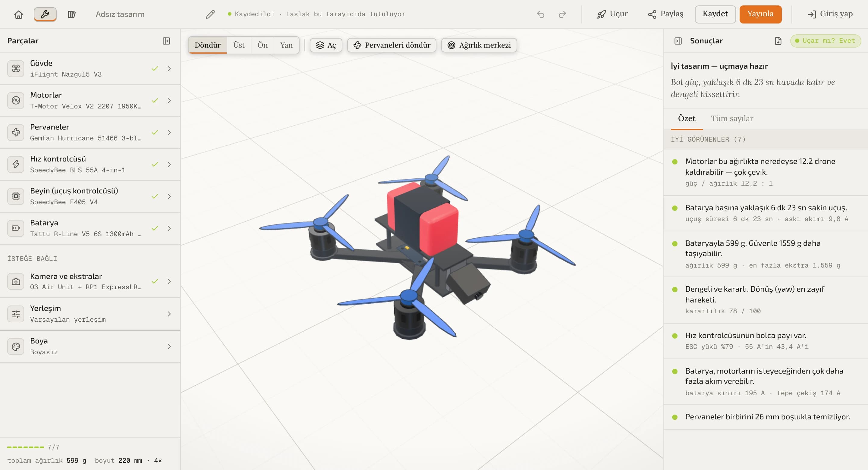Viewport: 868px width, 470px height.
Task: Click the Hız kontrolcüsü lightning icon
Action: [16, 164]
